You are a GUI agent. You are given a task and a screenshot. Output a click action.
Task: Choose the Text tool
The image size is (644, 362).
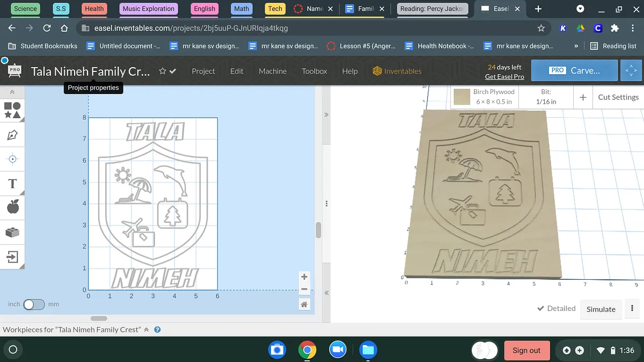pos(12,184)
